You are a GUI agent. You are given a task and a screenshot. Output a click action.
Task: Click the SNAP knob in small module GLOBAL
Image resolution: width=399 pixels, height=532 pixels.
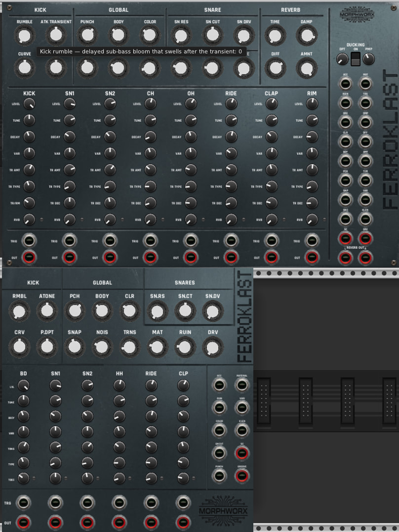[x=75, y=347]
